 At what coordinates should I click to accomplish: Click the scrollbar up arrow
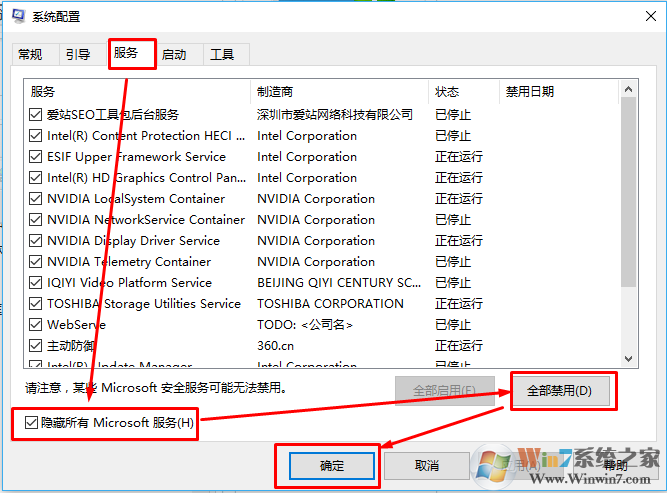(628, 89)
